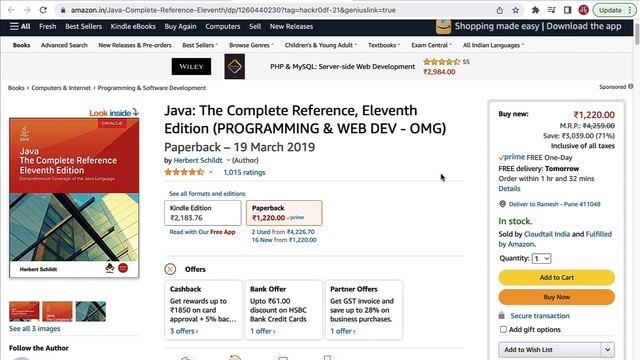This screenshot has width=640, height=360.
Task: Open the Sell page
Action: coord(255,27)
